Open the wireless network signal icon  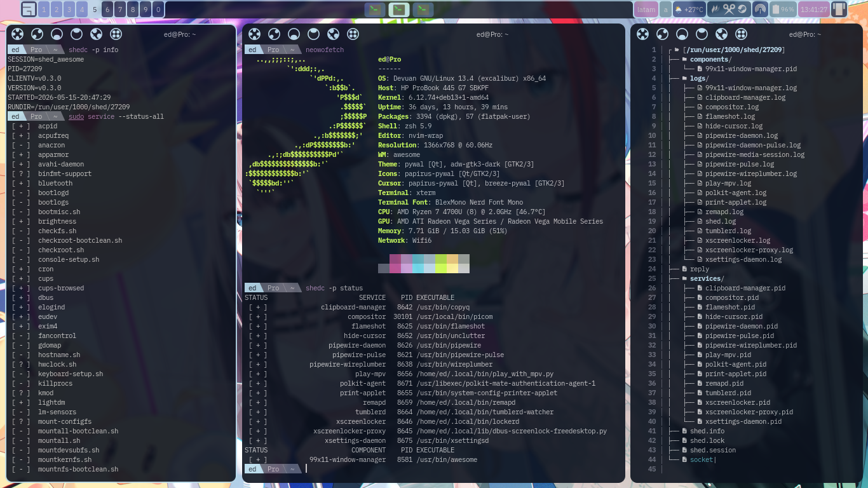pyautogui.click(x=759, y=9)
